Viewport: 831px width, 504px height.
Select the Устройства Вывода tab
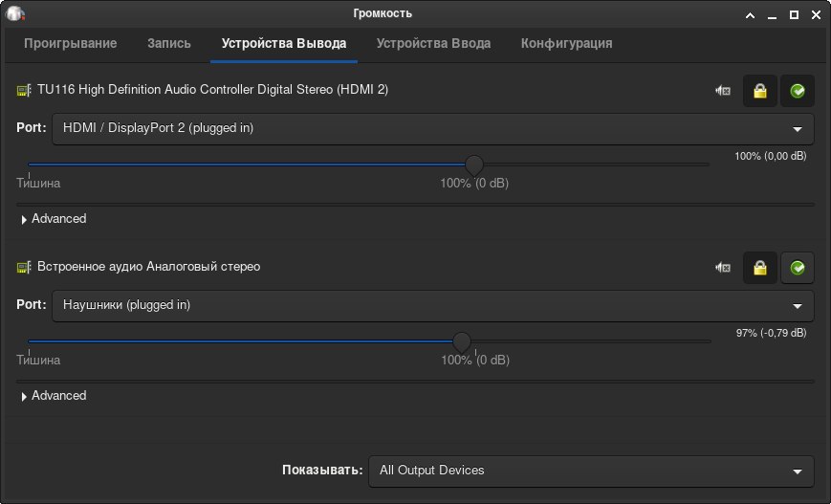[284, 43]
